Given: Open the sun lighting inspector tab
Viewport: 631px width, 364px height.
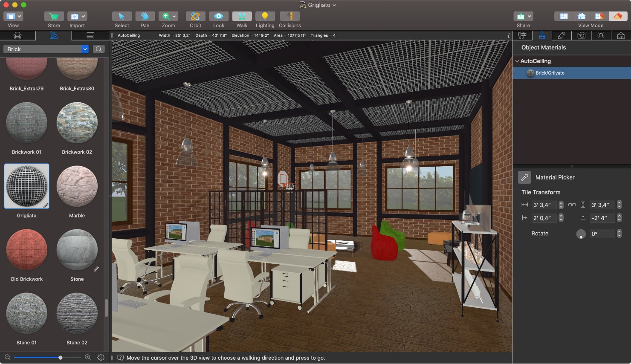Looking at the screenshot, I should coord(601,36).
